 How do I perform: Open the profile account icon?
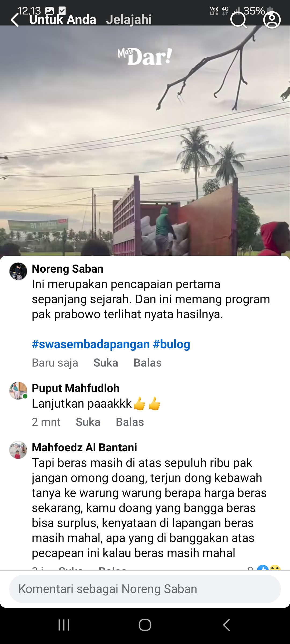pos(272,20)
